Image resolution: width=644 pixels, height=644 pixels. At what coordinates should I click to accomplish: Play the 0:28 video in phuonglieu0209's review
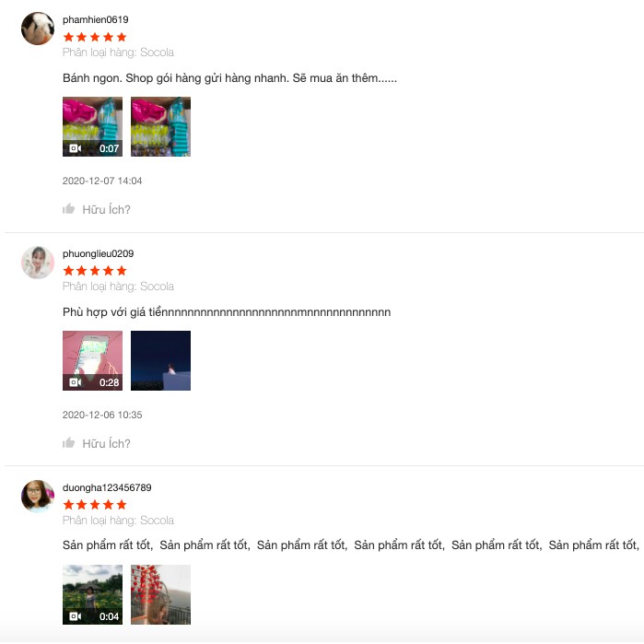coord(92,360)
